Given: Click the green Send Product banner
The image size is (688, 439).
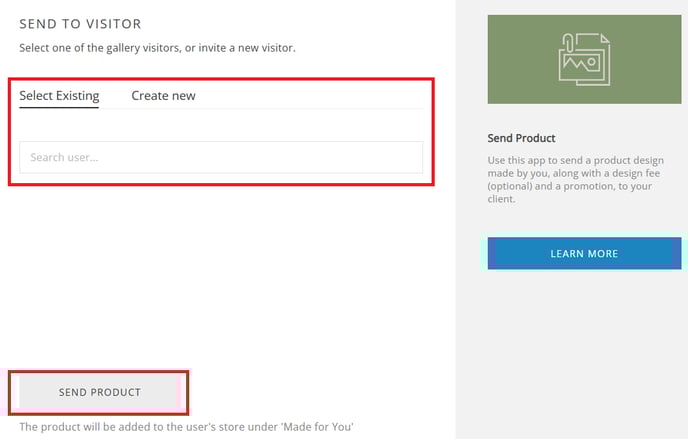Looking at the screenshot, I should point(584,59).
